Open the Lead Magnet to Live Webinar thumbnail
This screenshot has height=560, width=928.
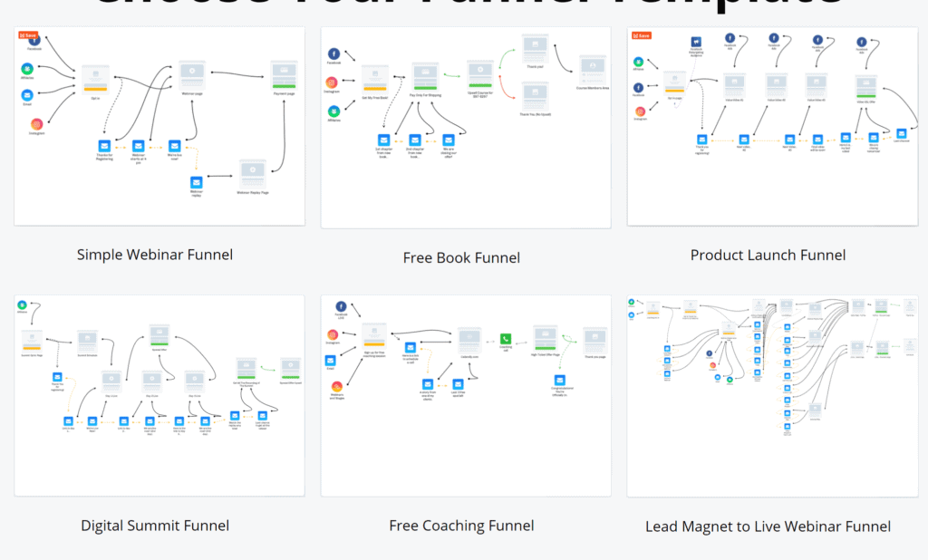click(772, 396)
